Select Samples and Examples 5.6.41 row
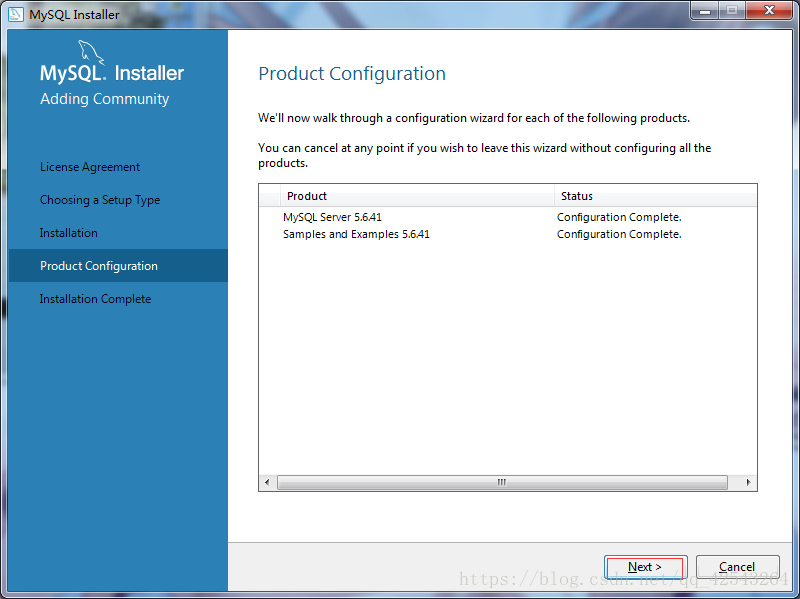This screenshot has width=800, height=599. coord(508,234)
